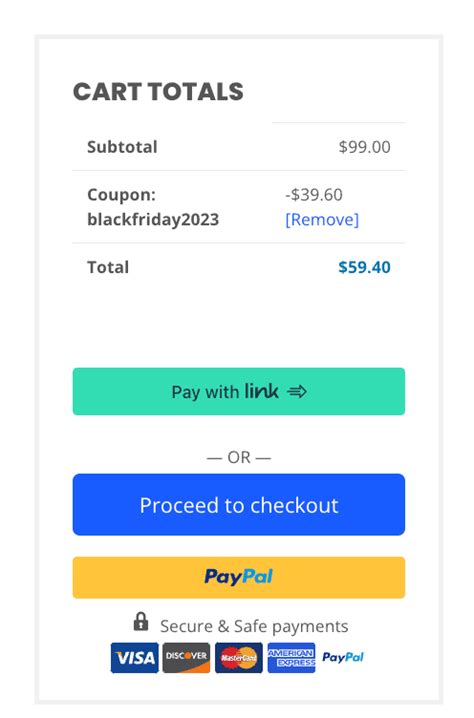
Task: Click the Subtotal row label
Action: 122,147
